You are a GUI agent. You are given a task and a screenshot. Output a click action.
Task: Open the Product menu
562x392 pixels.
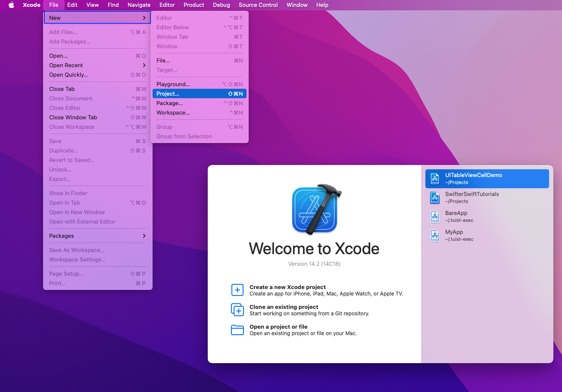[x=194, y=5]
